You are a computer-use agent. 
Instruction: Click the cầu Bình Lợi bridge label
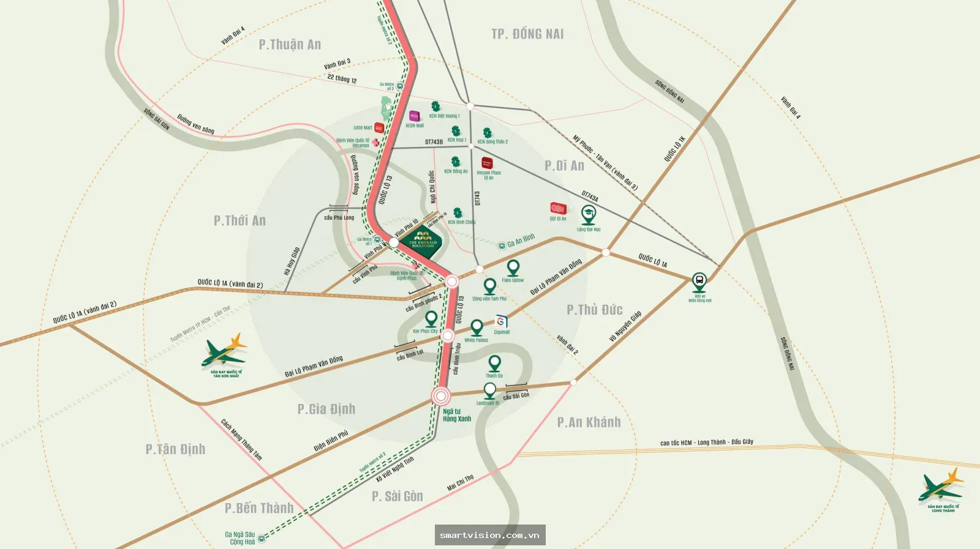click(x=410, y=354)
